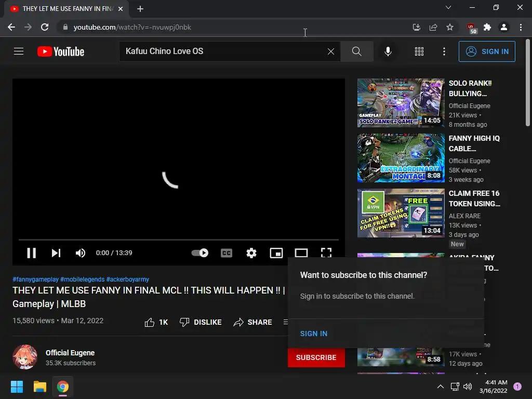This screenshot has height=399, width=532.
Task: Pause the video
Action: coord(31,253)
